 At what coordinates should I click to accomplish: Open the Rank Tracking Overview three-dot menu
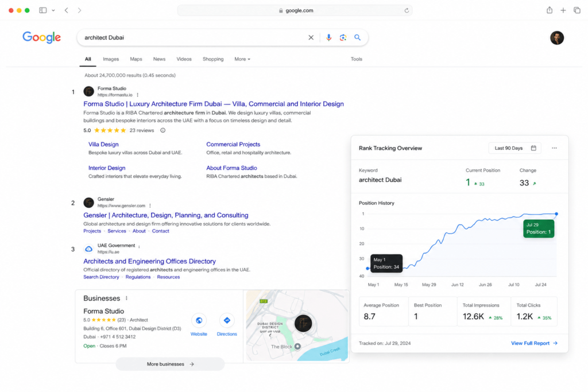tap(554, 148)
